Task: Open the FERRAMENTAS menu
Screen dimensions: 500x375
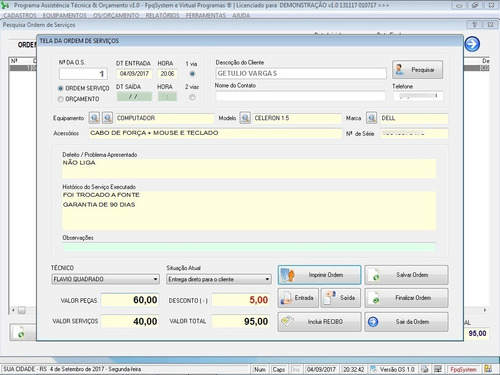Action: (206, 15)
